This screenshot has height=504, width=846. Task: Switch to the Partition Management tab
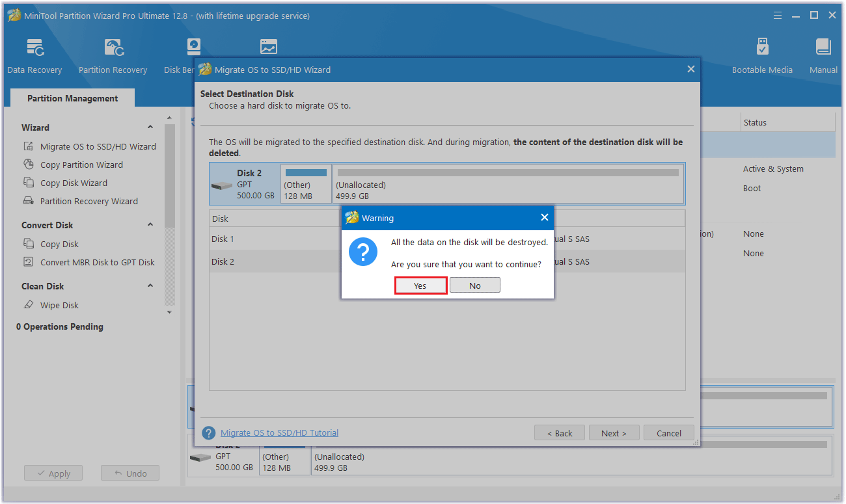point(73,98)
